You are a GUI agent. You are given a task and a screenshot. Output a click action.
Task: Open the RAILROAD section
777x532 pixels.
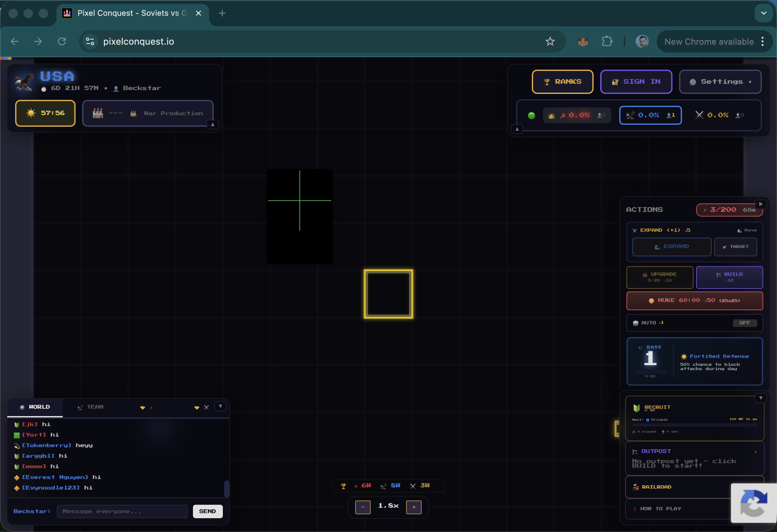tap(678, 487)
